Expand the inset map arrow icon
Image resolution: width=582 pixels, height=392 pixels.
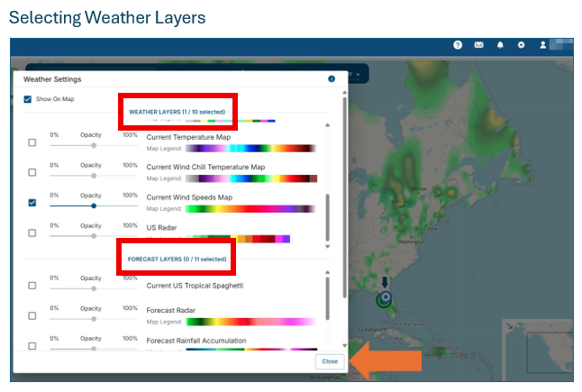coord(509,325)
